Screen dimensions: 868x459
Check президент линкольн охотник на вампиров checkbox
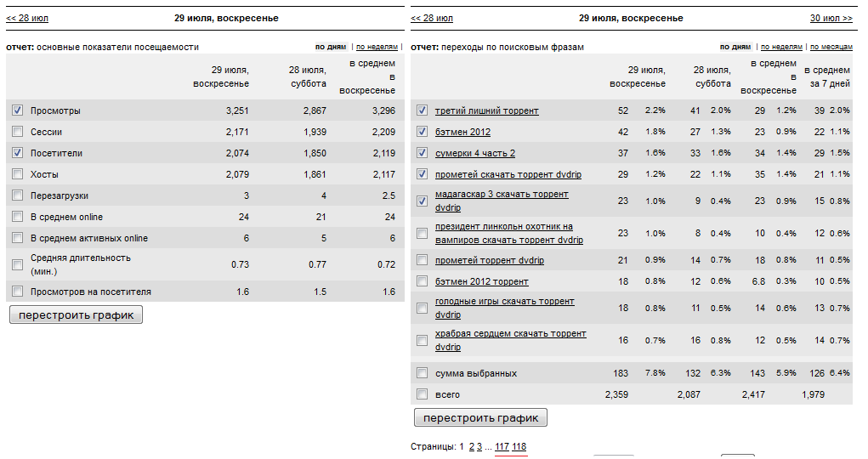423,233
